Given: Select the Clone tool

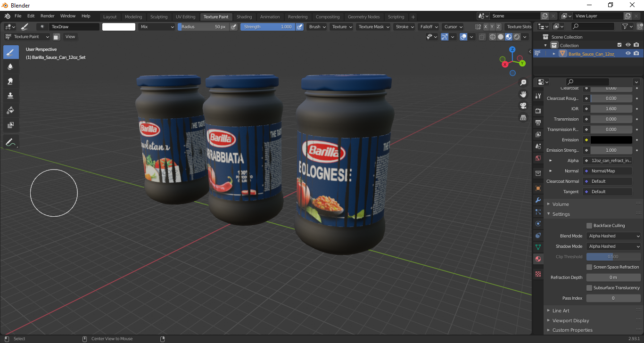Looking at the screenshot, I should (x=11, y=96).
